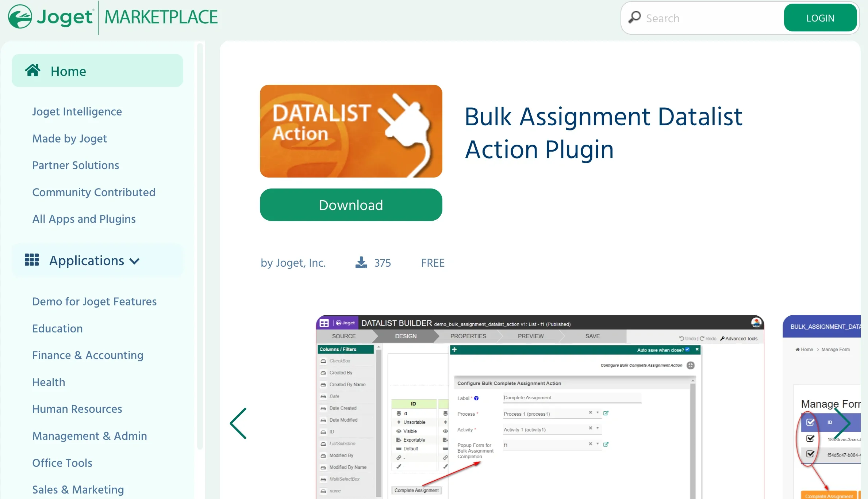Open All Apps and Plugins link

pos(84,219)
